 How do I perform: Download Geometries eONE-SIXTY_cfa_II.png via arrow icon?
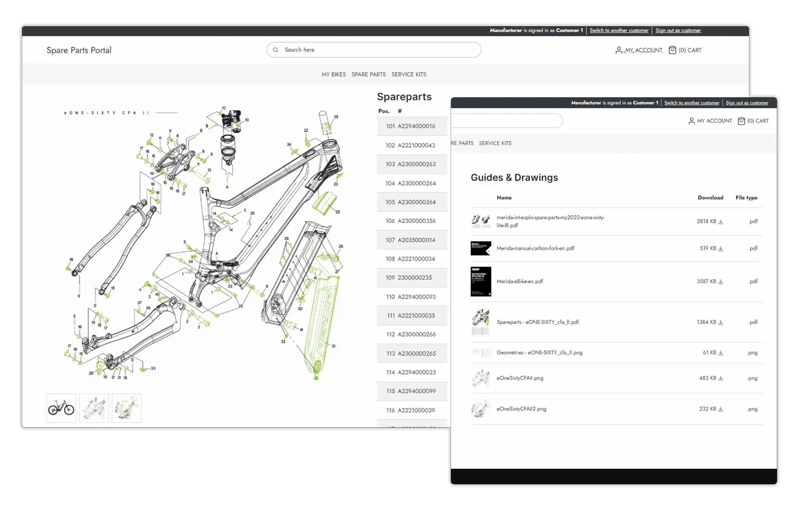point(721,353)
